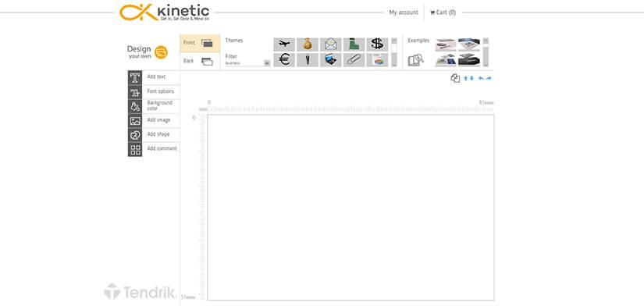Image resolution: width=644 pixels, height=306 pixels.
Task: Click the Add comment grid icon
Action: point(135,150)
